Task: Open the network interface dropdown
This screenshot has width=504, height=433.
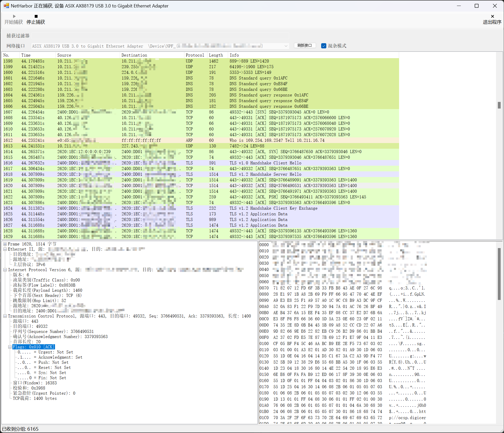Action: click(x=286, y=46)
